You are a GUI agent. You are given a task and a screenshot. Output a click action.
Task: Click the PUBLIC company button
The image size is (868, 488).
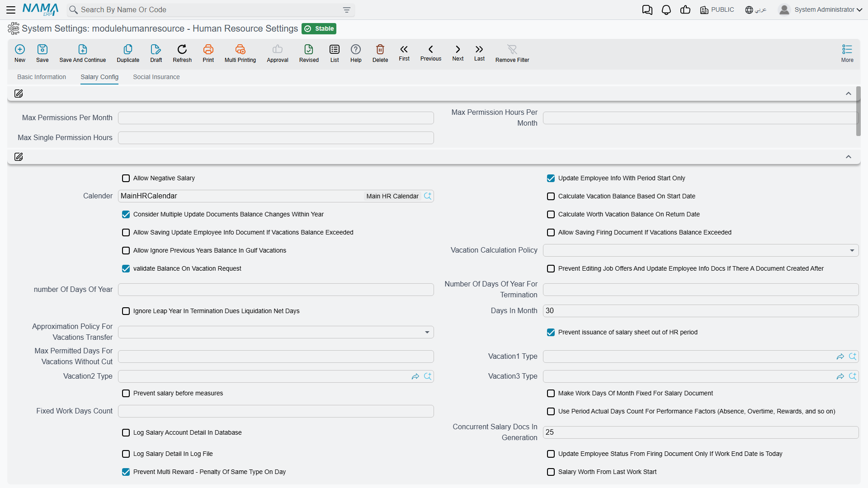(717, 10)
